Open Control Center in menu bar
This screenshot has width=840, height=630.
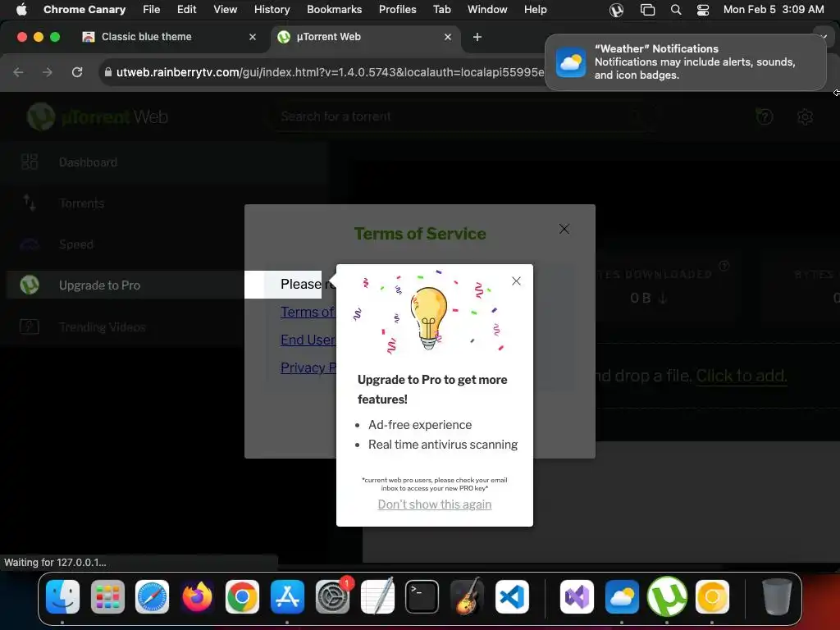coord(703,10)
